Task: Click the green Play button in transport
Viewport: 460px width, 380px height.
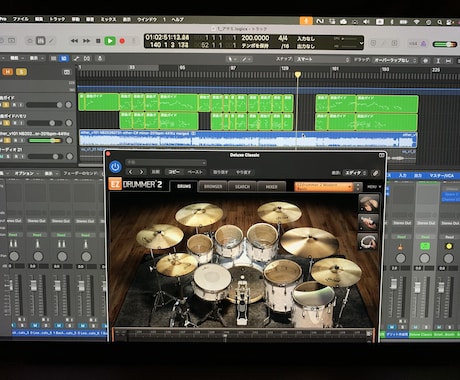Action: (110, 41)
